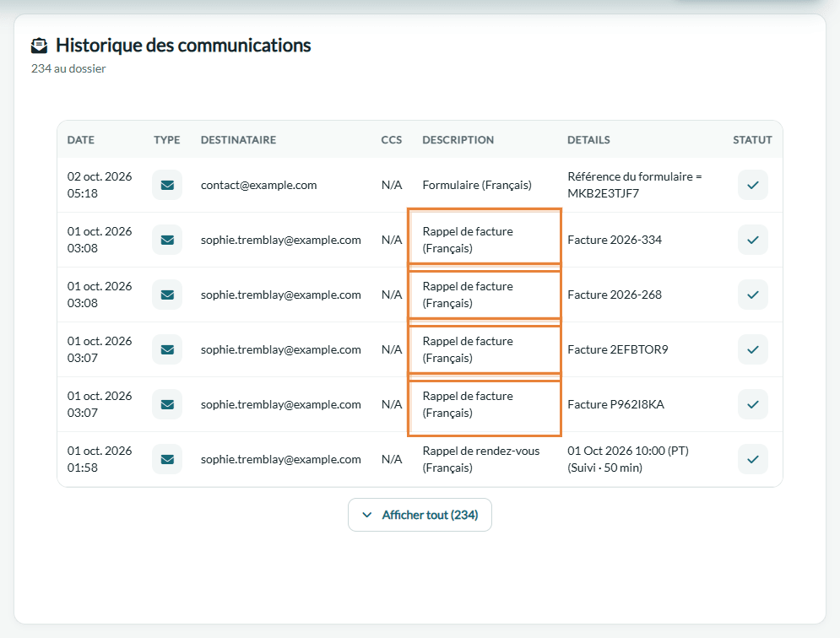The height and width of the screenshot is (638, 840).
Task: Click email type icon for Facture 2026-268
Action: pyautogui.click(x=167, y=295)
